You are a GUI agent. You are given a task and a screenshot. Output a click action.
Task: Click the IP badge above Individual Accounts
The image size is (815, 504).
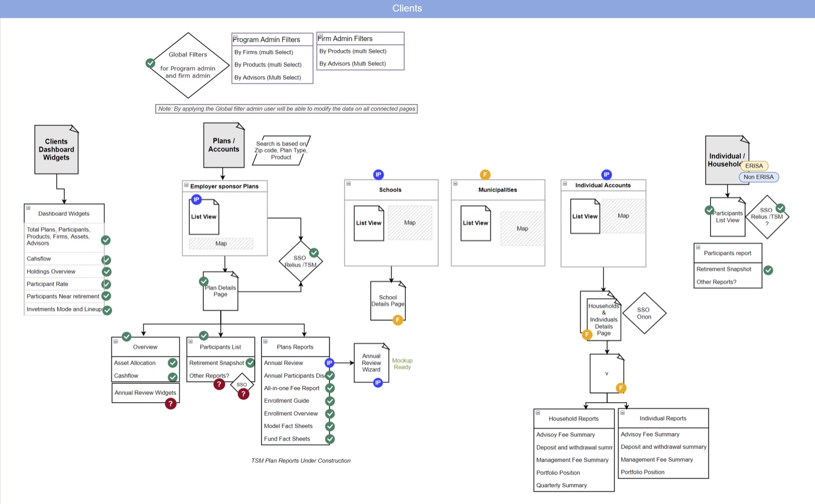coord(606,175)
